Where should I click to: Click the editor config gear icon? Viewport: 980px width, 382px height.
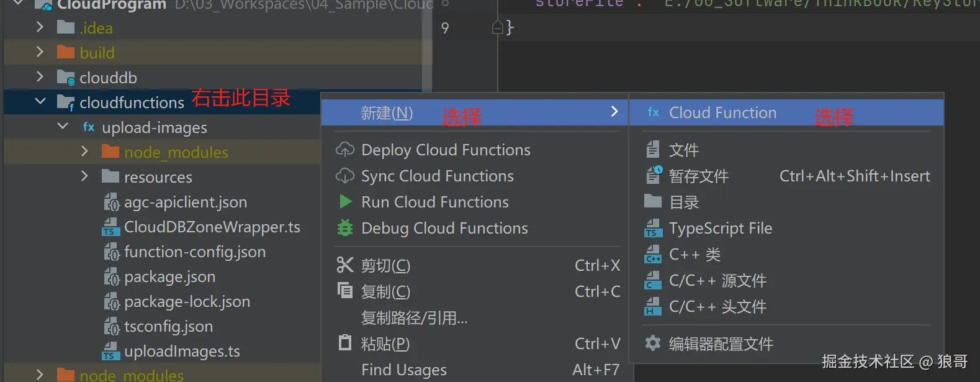click(x=653, y=343)
